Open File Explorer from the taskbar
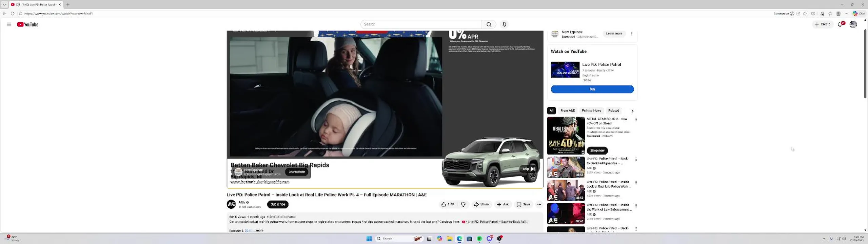868x244 pixels. [x=449, y=239]
